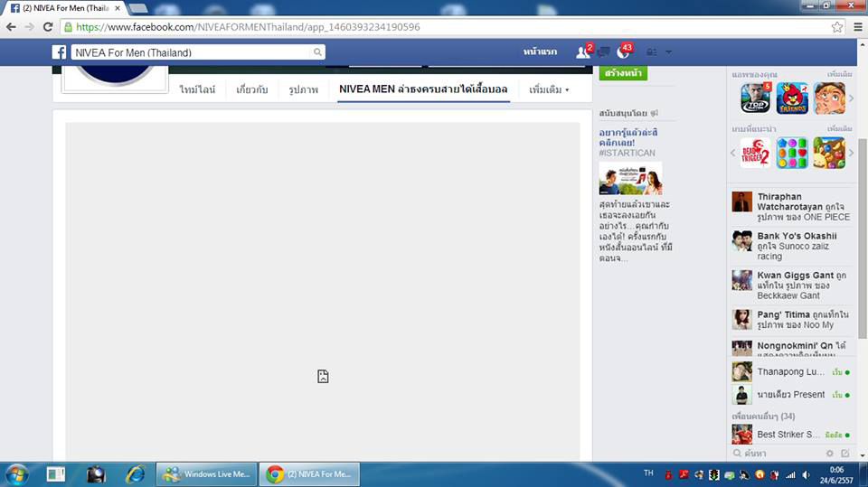Open the messages icon in Facebook bar
868x487 pixels.
pyautogui.click(x=603, y=52)
